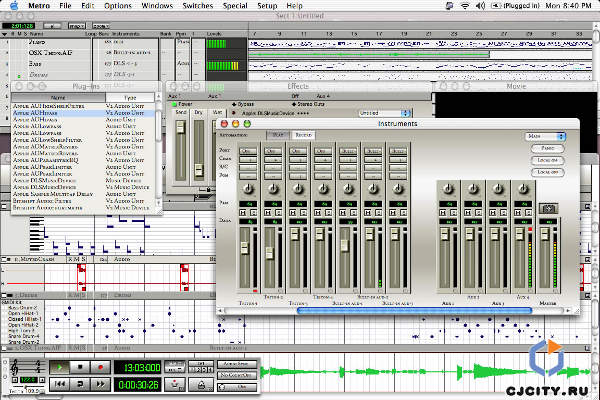Open the Switches menu
This screenshot has height=400, width=600.
(197, 5)
